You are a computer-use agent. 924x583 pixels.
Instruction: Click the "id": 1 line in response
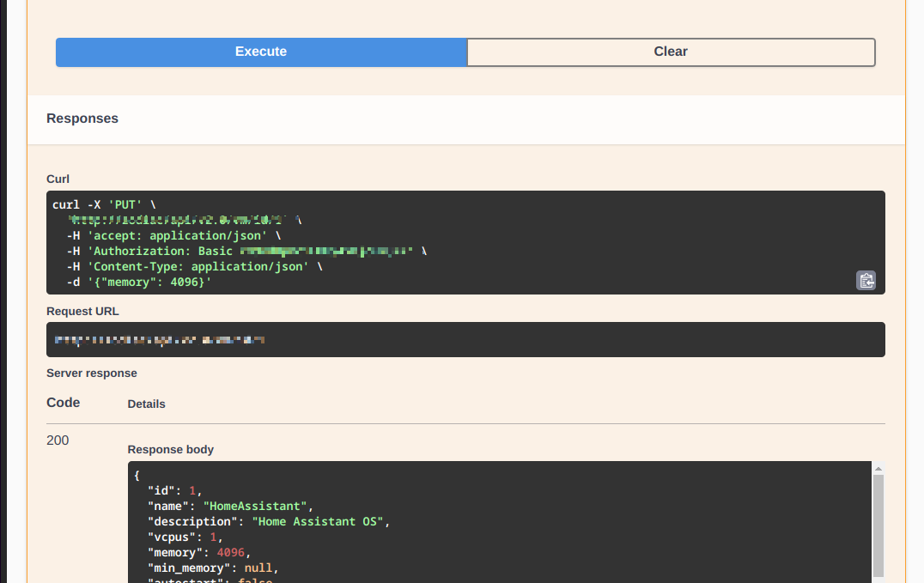click(x=175, y=490)
